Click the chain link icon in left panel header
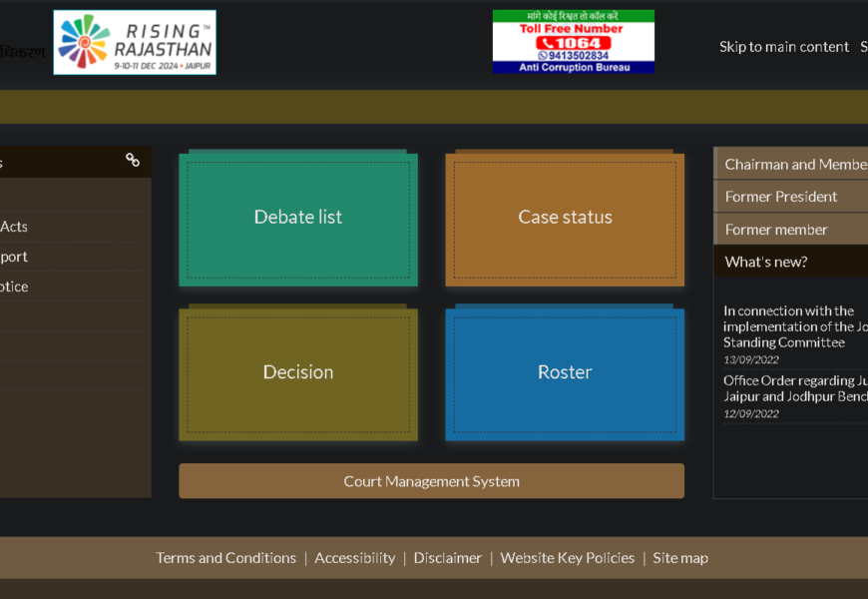The height and width of the screenshot is (599, 868). (133, 160)
